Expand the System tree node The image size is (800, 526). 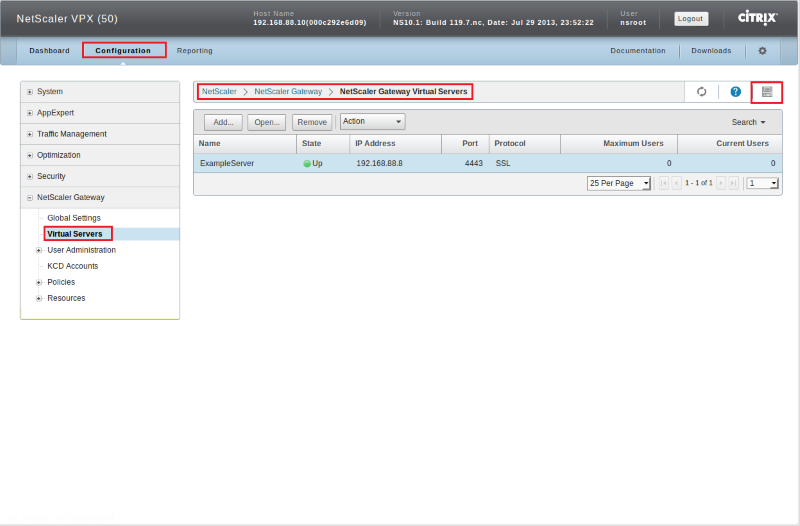click(30, 92)
